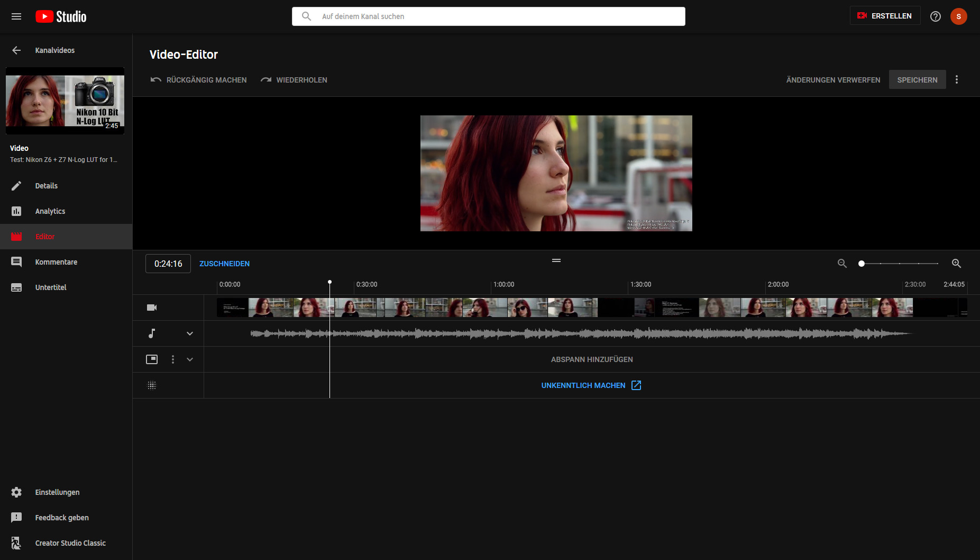
Task: Click the video preview frame
Action: 556,173
